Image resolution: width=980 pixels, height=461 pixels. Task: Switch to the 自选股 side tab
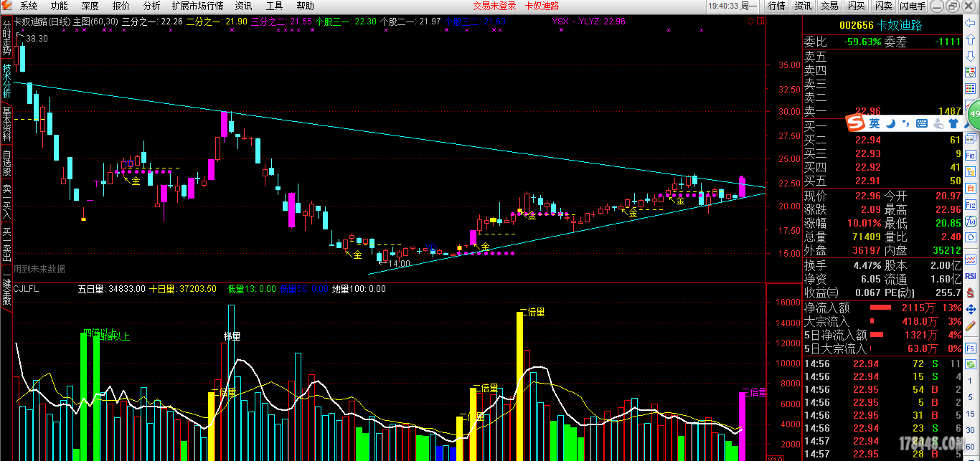[6, 162]
